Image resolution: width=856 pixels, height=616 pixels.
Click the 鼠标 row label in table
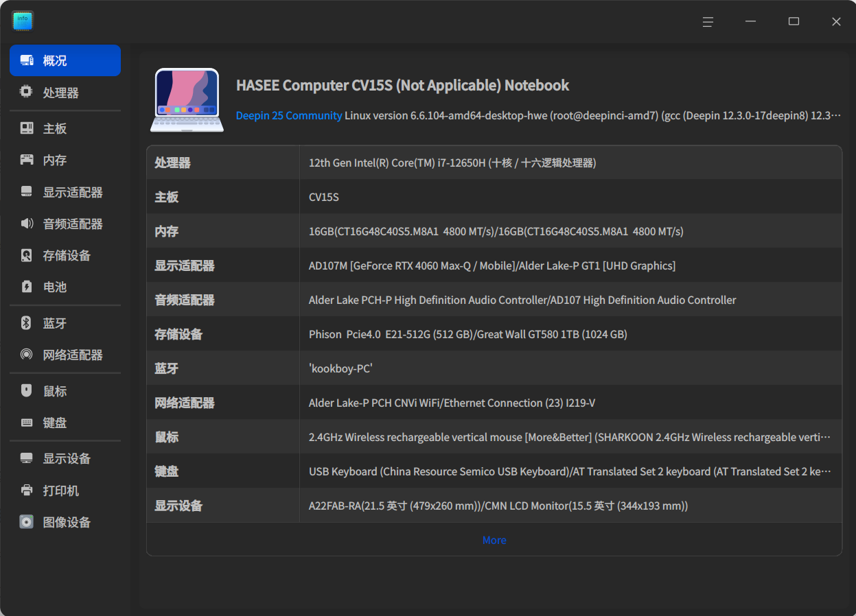click(x=167, y=437)
